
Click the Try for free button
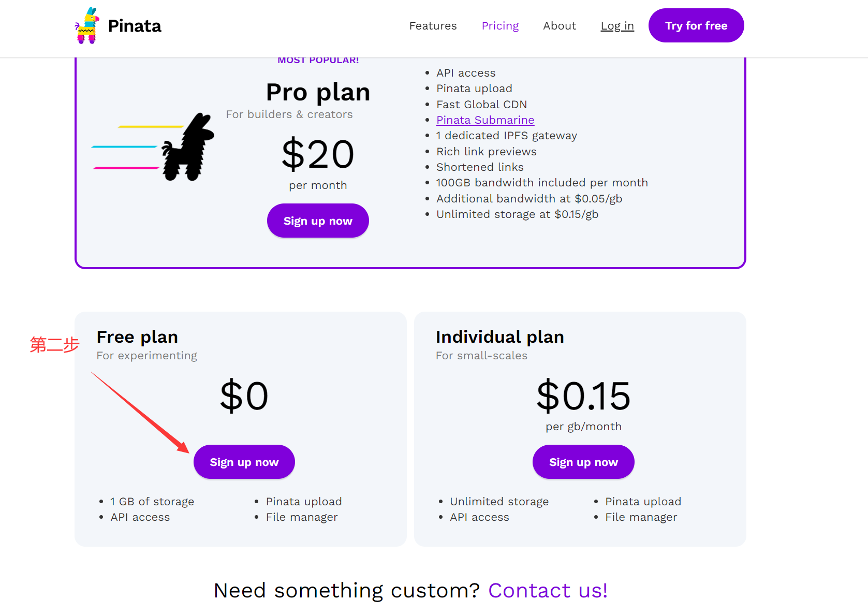[x=696, y=25]
